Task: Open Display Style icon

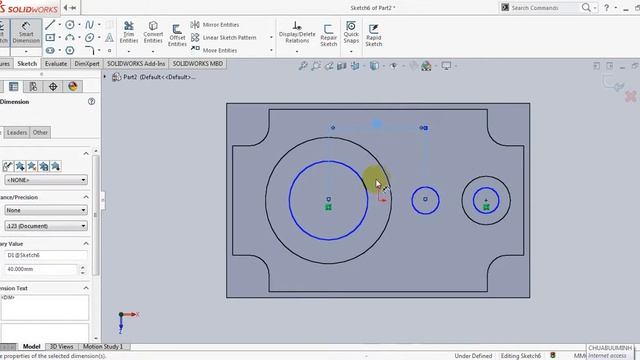Action: click(x=374, y=66)
